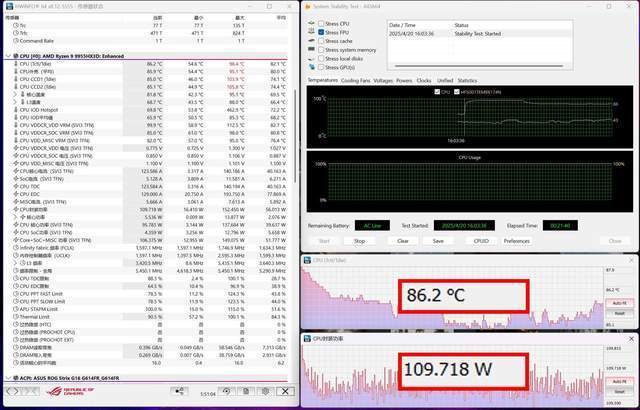The height and width of the screenshot is (410, 640).
Task: Enable the Stress CPU checkbox
Action: click(x=320, y=23)
